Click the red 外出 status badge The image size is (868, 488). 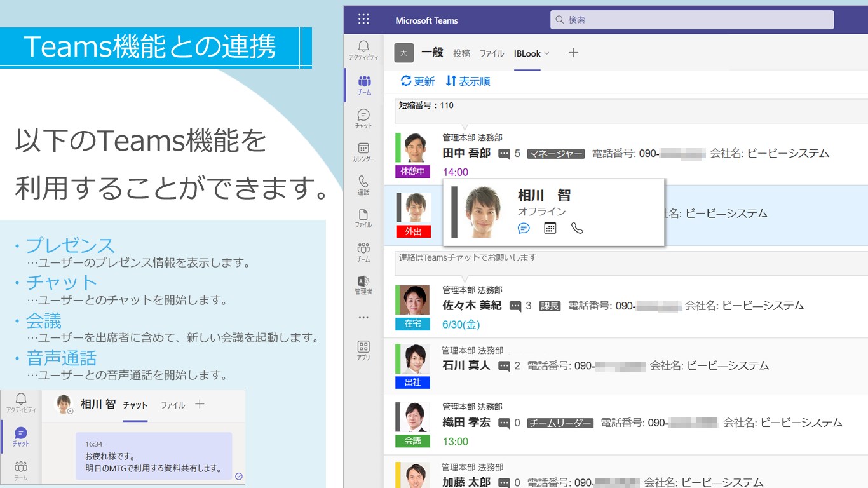[x=413, y=231]
